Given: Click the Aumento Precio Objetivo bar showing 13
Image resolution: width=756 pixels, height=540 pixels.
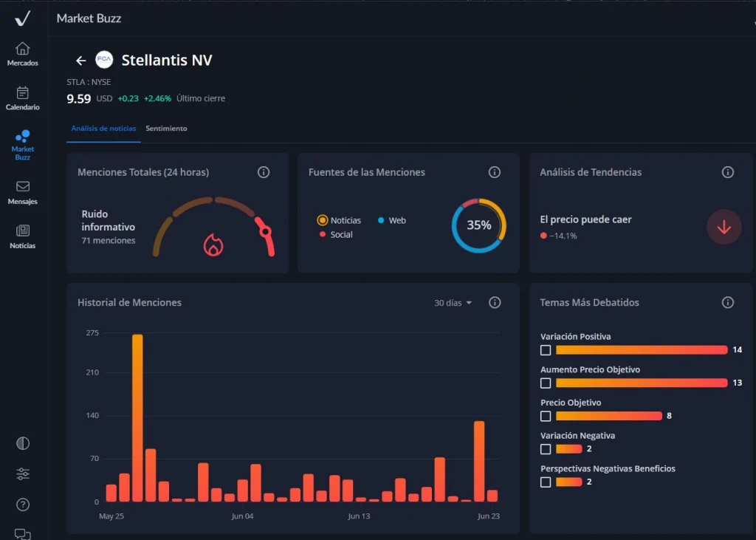Looking at the screenshot, I should (642, 383).
